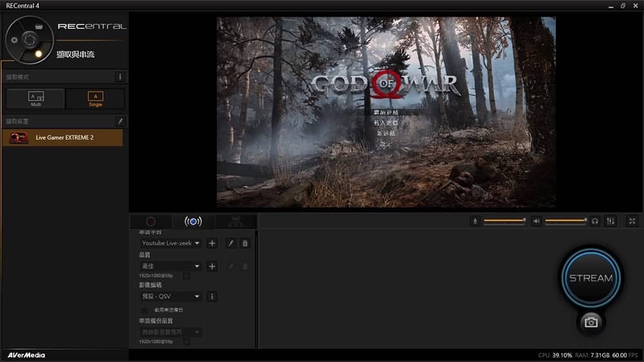Click the God of War preview
This screenshot has width=644, height=362.
(386, 112)
